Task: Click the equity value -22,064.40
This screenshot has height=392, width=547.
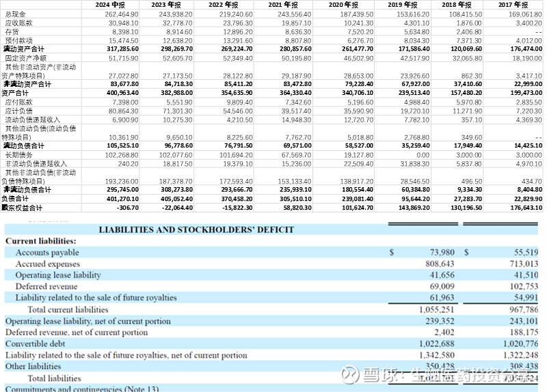Action: pyautogui.click(x=177, y=208)
